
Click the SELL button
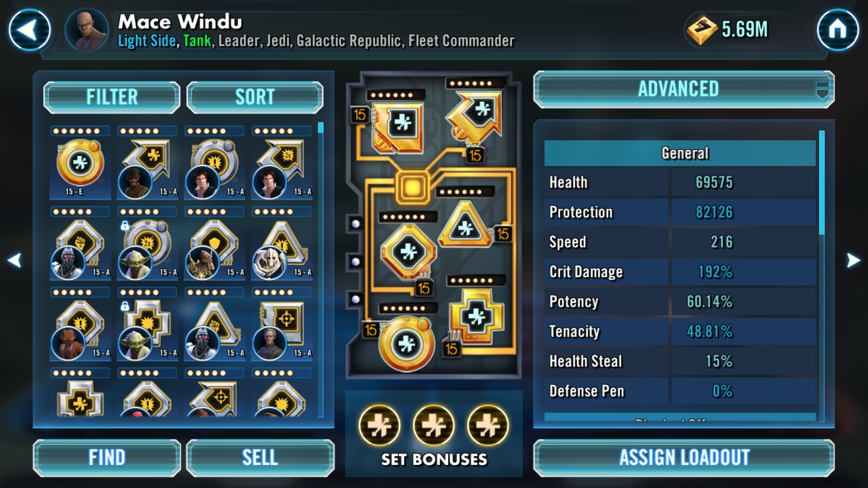pos(260,458)
